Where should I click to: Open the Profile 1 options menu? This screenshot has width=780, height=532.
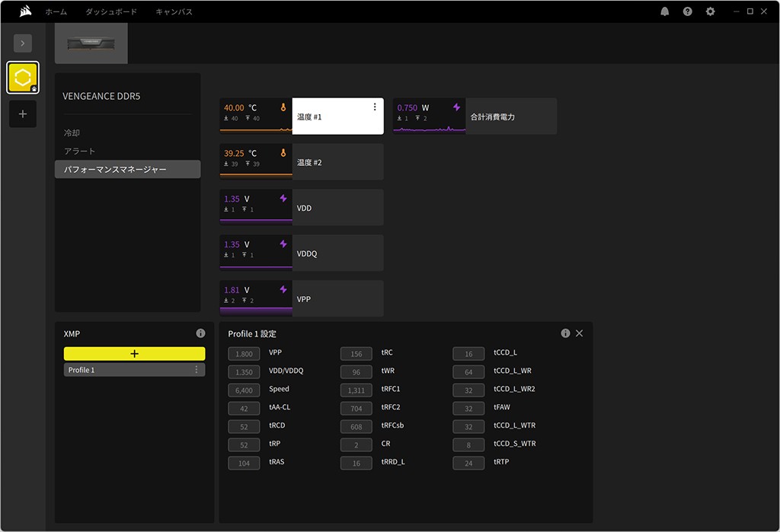(197, 370)
